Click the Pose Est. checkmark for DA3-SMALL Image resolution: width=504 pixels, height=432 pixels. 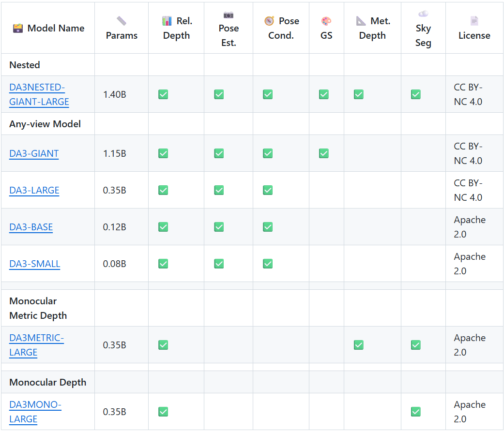pyautogui.click(x=219, y=264)
